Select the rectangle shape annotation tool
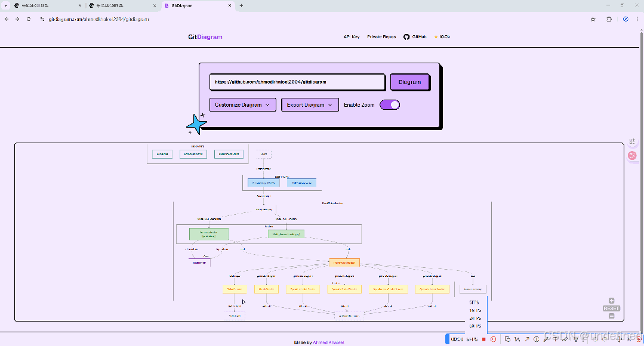Image resolution: width=644 pixels, height=346 pixels. [x=507, y=339]
